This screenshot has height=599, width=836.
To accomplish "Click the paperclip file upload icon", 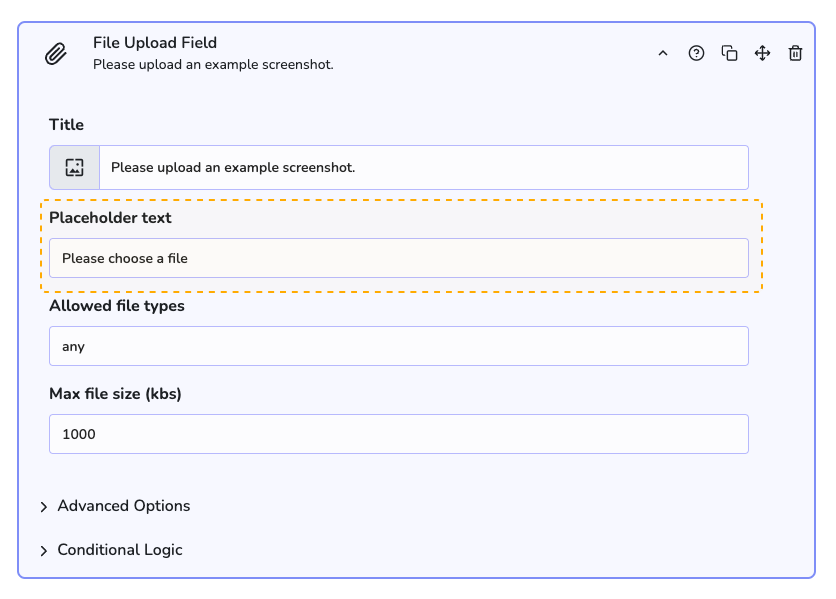I will (56, 54).
